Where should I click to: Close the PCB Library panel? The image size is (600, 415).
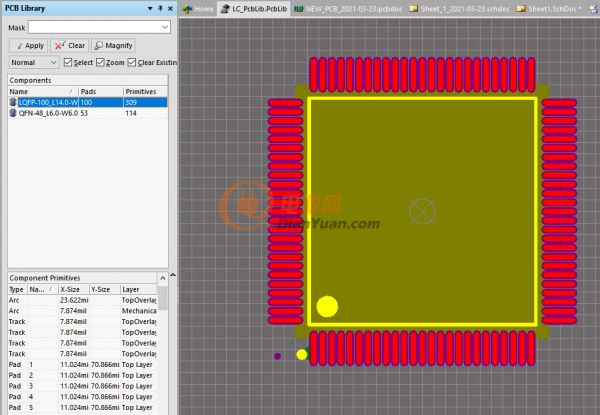pyautogui.click(x=170, y=8)
